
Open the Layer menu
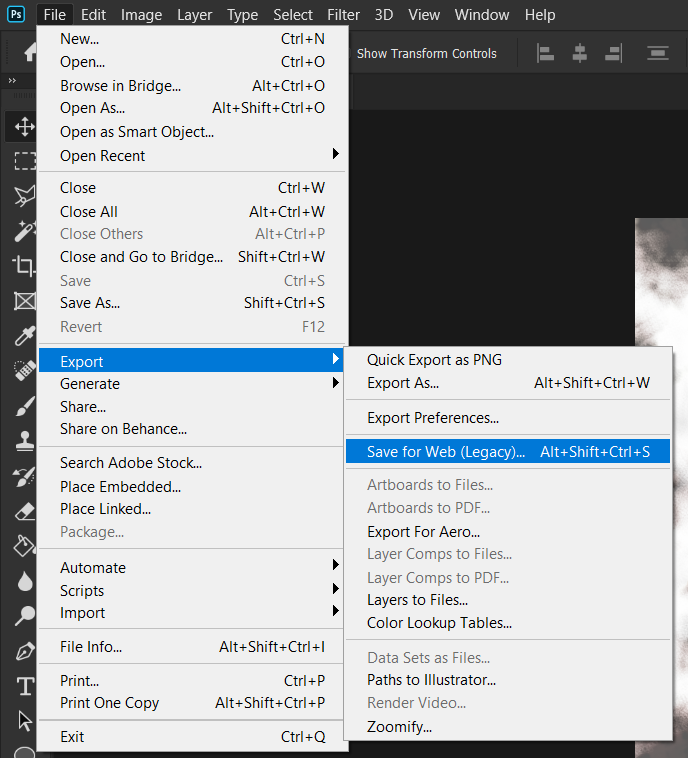point(194,15)
